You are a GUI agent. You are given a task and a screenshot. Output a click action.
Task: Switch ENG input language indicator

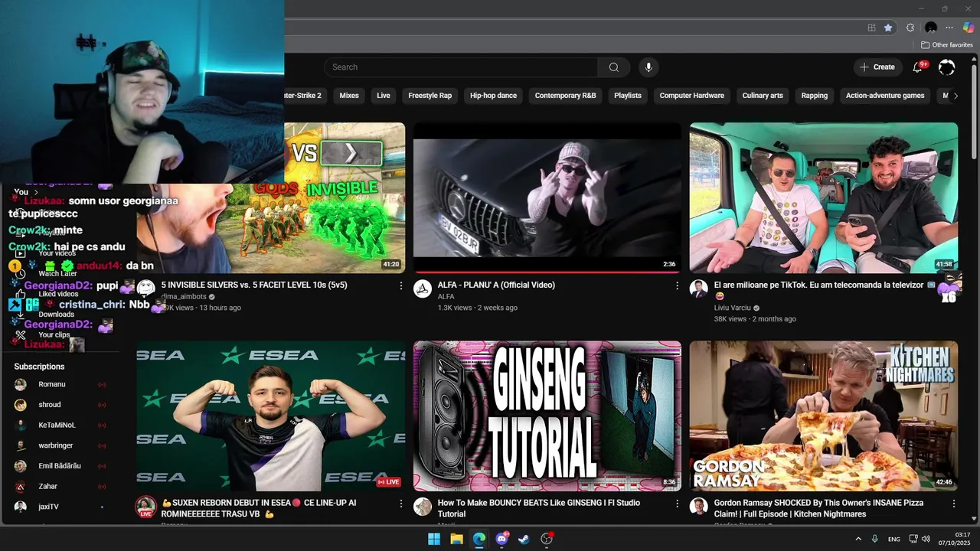tap(893, 540)
